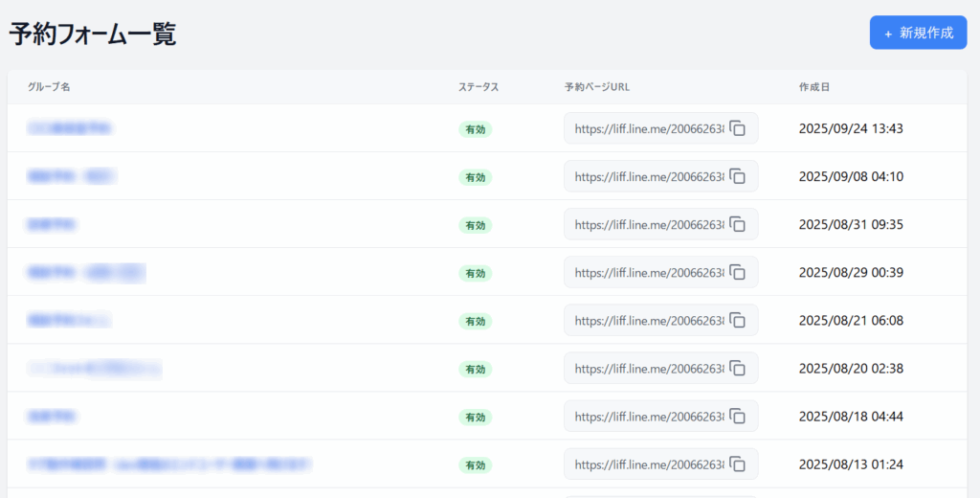Click 有効 status badge in 2025/08/31 09:35 row
The height and width of the screenshot is (498, 980).
475,225
